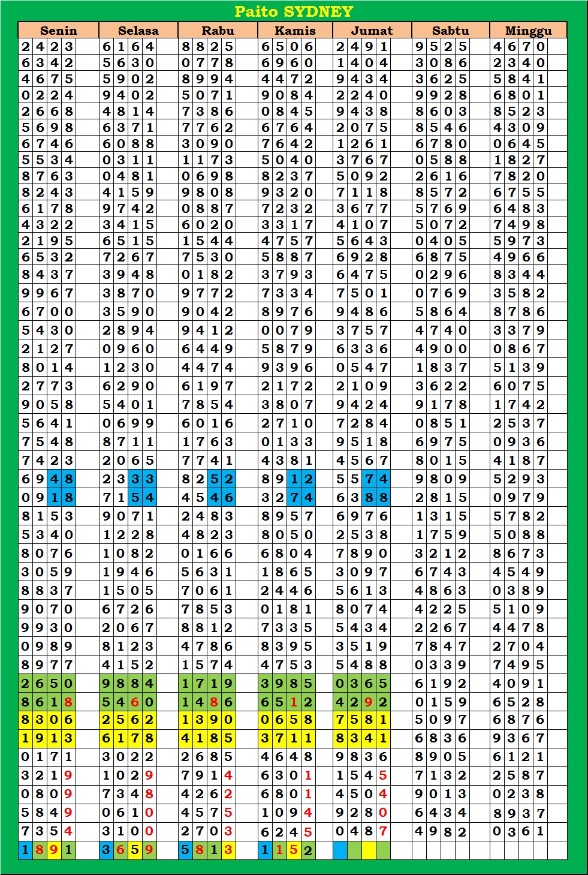Click the Minggu column header
The height and width of the screenshot is (875, 588).
528,31
